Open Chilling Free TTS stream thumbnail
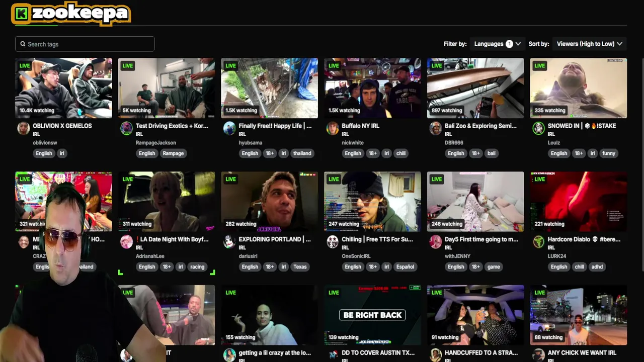The height and width of the screenshot is (362, 644). (372, 202)
